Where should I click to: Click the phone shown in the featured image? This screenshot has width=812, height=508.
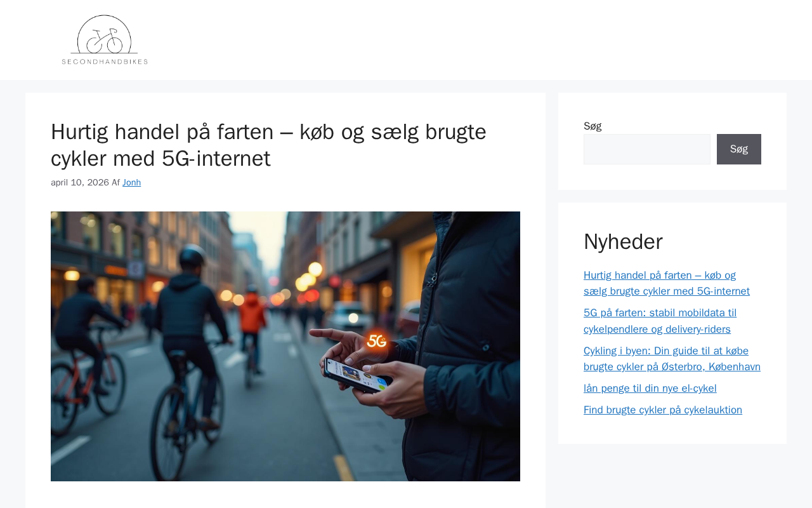(358, 375)
